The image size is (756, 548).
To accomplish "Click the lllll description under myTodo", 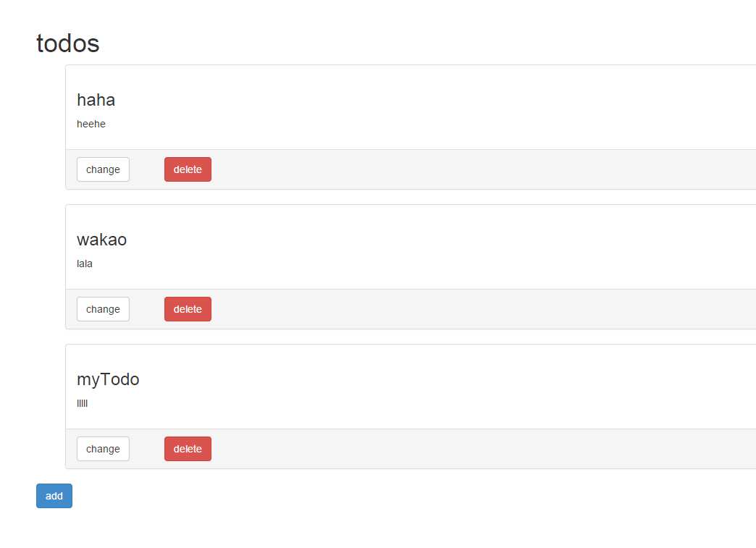I will (82, 403).
